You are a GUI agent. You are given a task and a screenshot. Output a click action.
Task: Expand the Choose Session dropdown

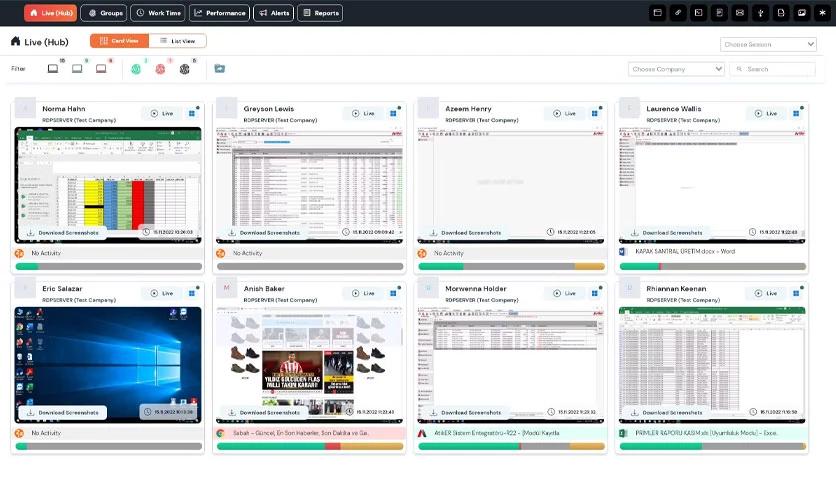click(768, 44)
